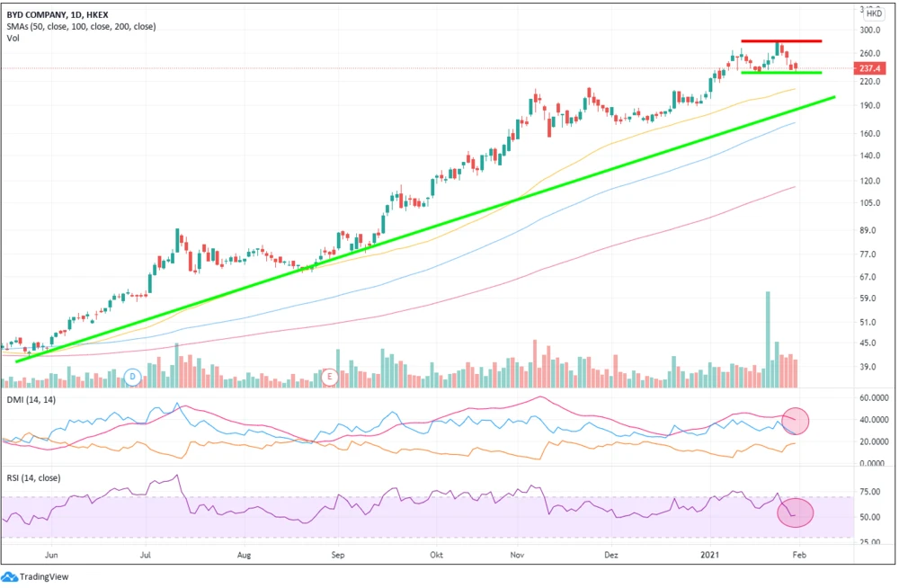The image size is (899, 588).
Task: Click the Jul label on the time axis
Action: coord(147,556)
